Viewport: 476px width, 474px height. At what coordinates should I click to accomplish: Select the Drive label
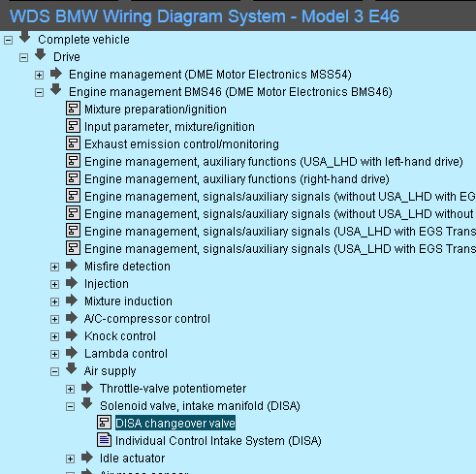click(x=67, y=57)
